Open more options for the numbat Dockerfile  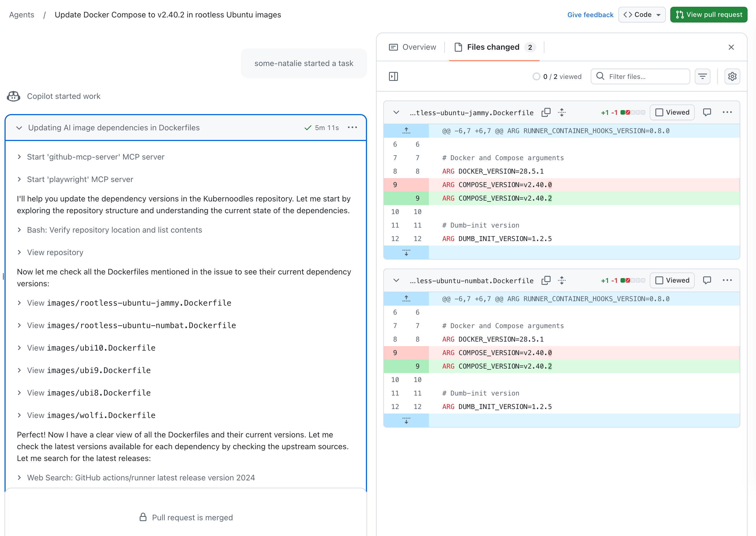click(x=727, y=281)
